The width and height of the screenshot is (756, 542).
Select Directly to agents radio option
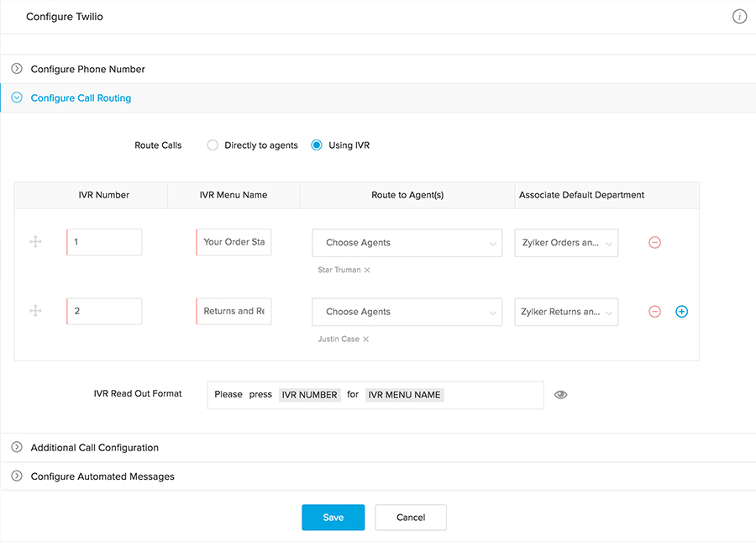(213, 145)
